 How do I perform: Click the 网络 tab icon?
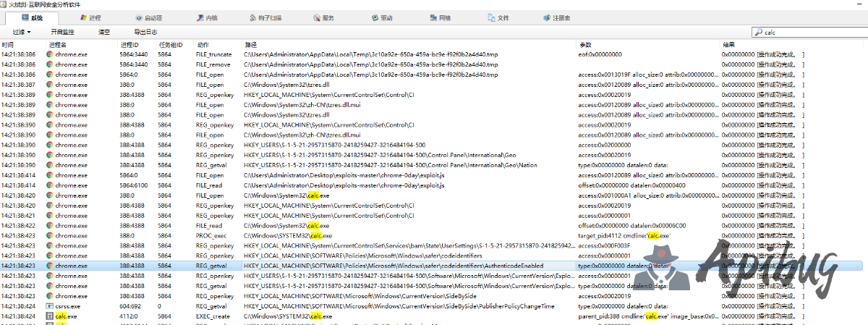pos(433,17)
